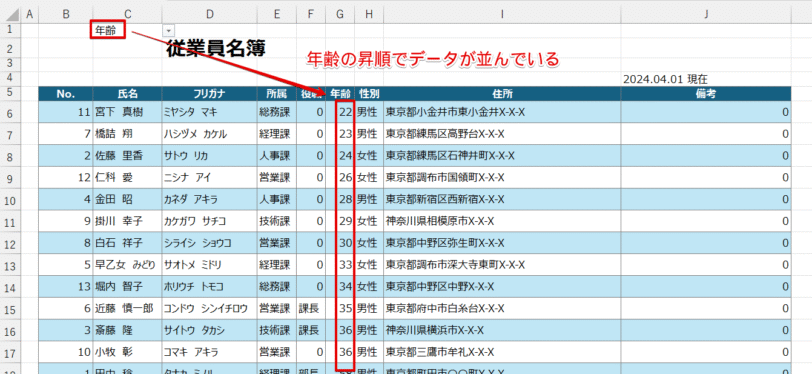Click furigana cell コンドウ シンイチロウ
The height and width of the screenshot is (374, 812).
(x=209, y=309)
